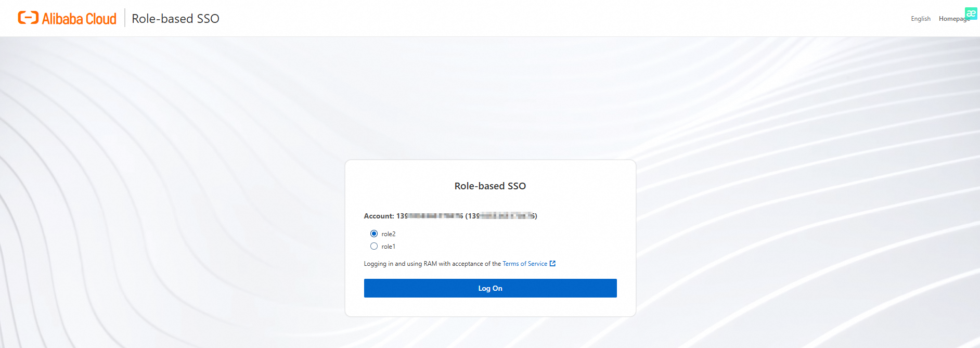The image size is (980, 348).
Task: Go to the Homepage link in header
Action: point(954,19)
